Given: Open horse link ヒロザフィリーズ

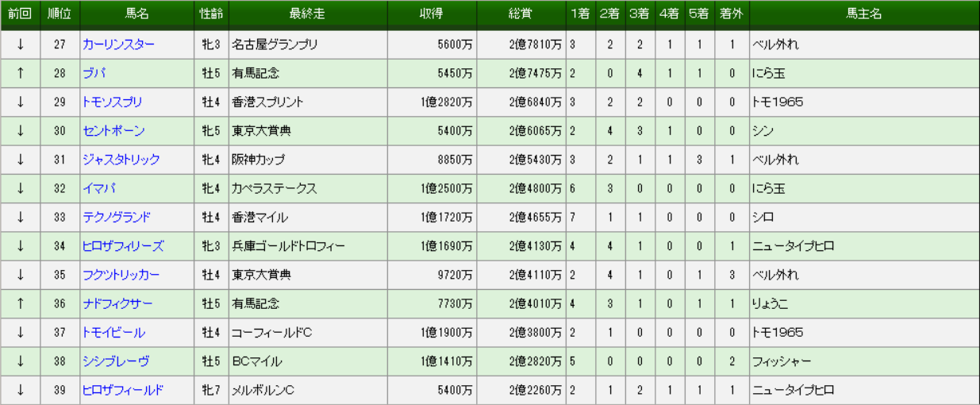Looking at the screenshot, I should tap(124, 246).
